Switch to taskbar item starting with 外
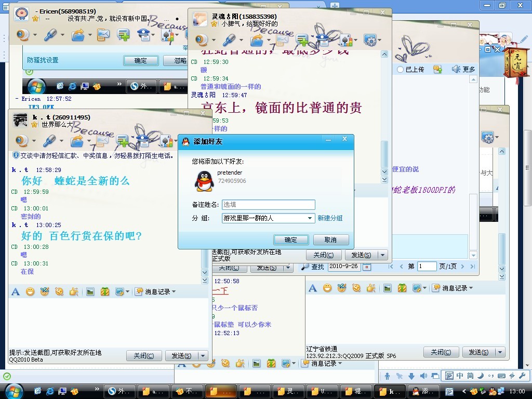532x399 pixels. click(119, 391)
